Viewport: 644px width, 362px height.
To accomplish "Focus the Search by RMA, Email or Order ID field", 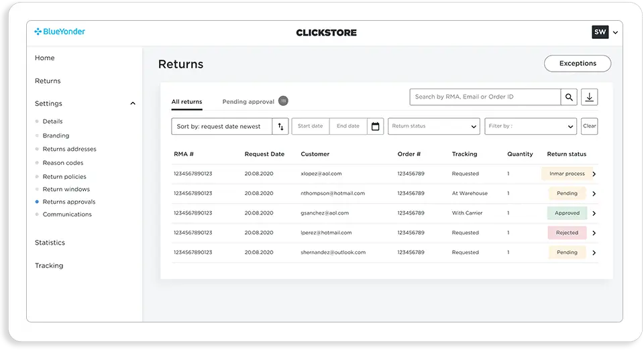I will coord(485,97).
